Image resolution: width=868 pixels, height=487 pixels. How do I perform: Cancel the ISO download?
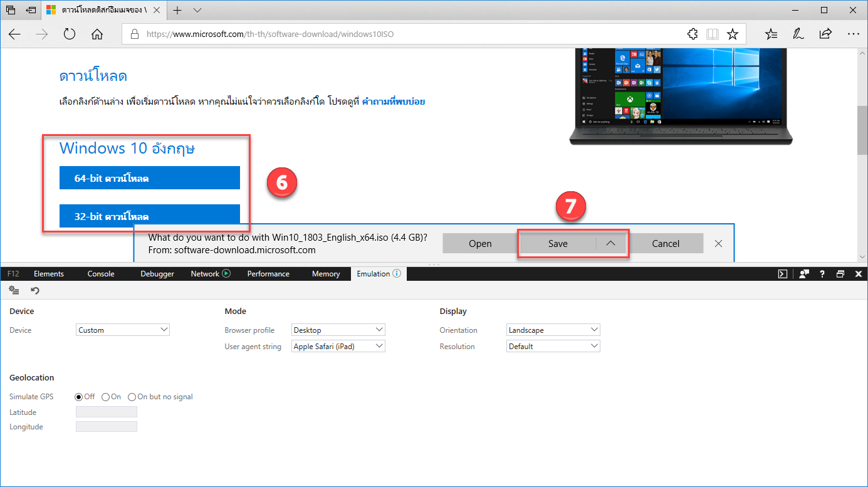[x=666, y=243]
